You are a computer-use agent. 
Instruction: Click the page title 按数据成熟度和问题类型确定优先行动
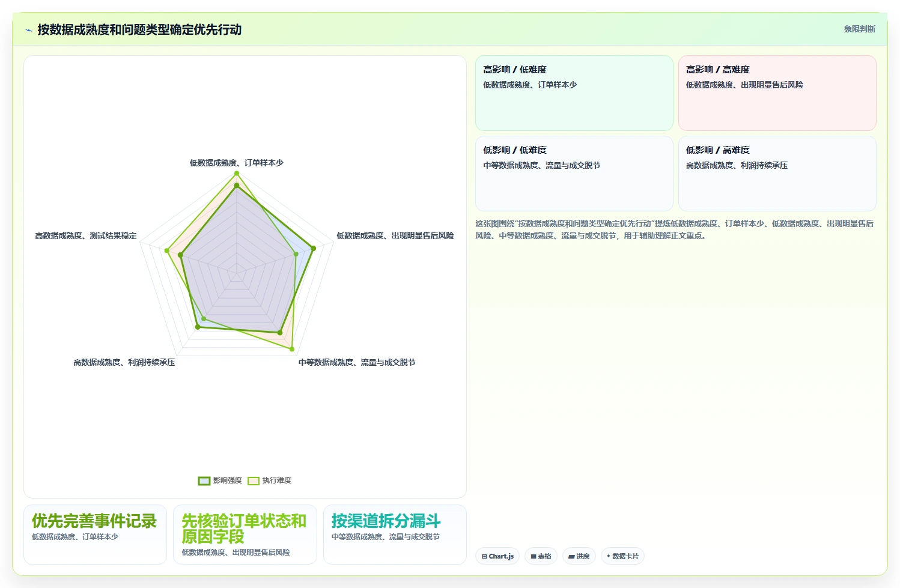coord(139,29)
